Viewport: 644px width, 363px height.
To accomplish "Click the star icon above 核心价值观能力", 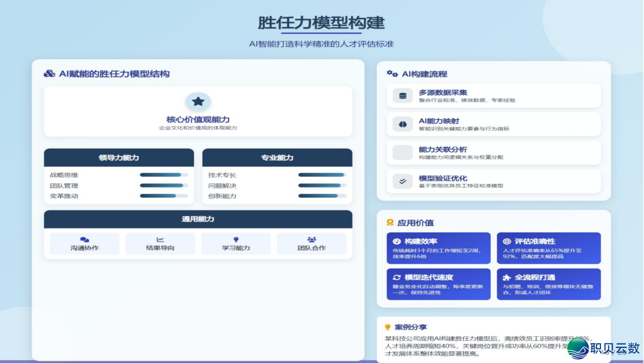I will tap(198, 101).
